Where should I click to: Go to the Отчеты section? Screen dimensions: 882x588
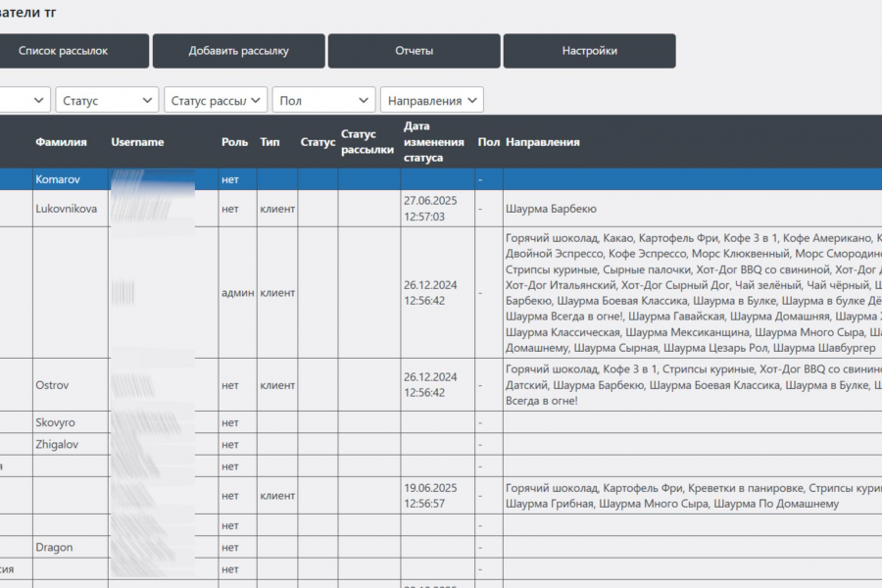(414, 51)
